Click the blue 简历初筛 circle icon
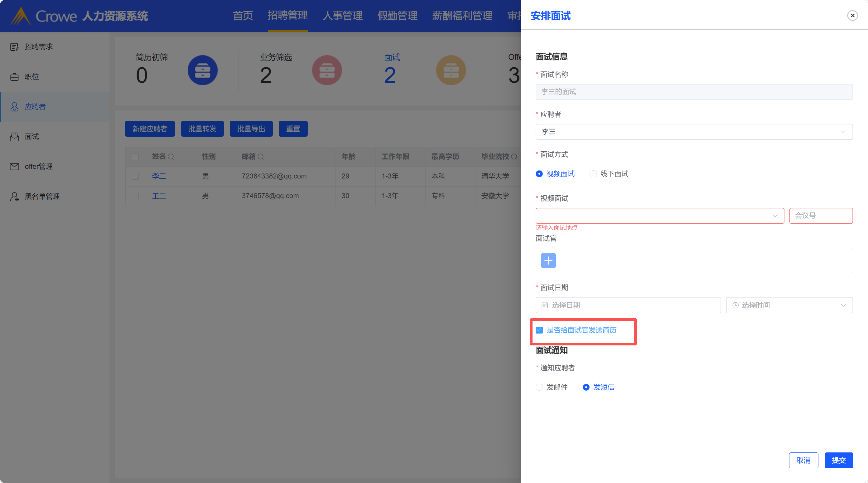This screenshot has width=868, height=483. pos(203,70)
